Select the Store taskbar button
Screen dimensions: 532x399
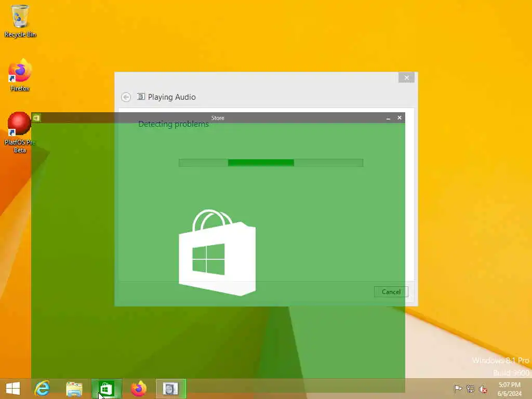(x=106, y=389)
